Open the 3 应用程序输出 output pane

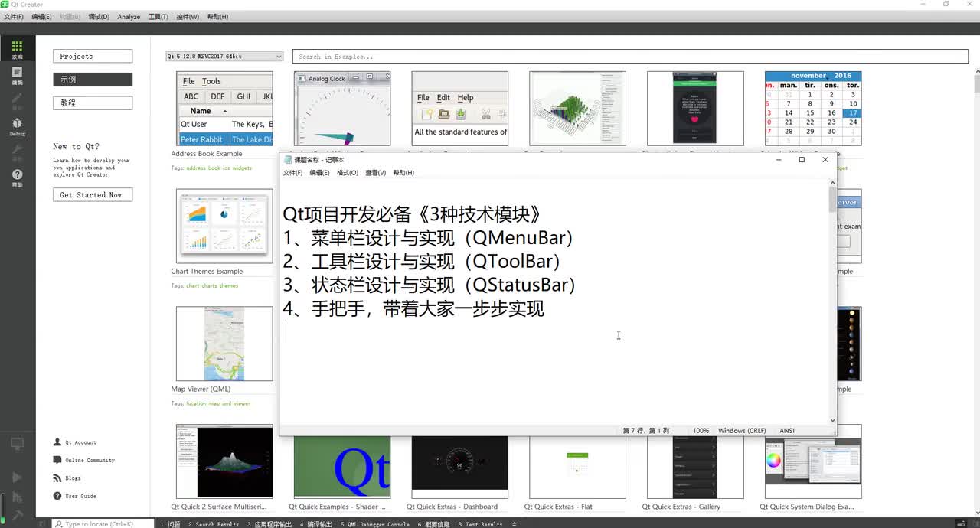coord(269,524)
